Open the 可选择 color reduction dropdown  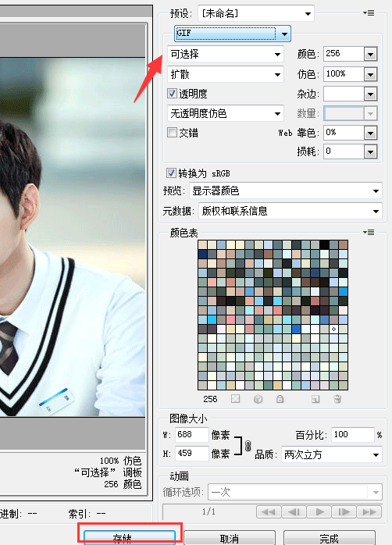[225, 54]
